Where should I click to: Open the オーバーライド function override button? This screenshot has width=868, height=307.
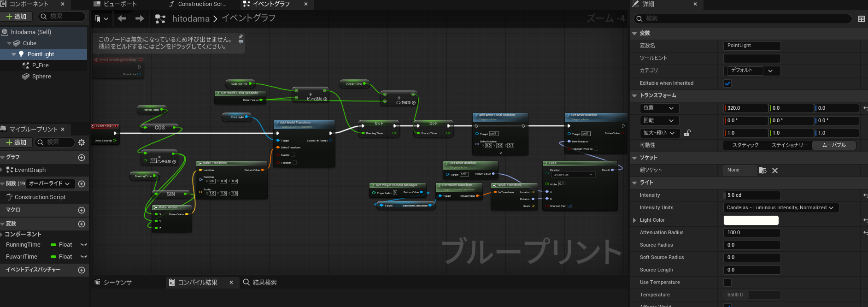click(x=49, y=183)
